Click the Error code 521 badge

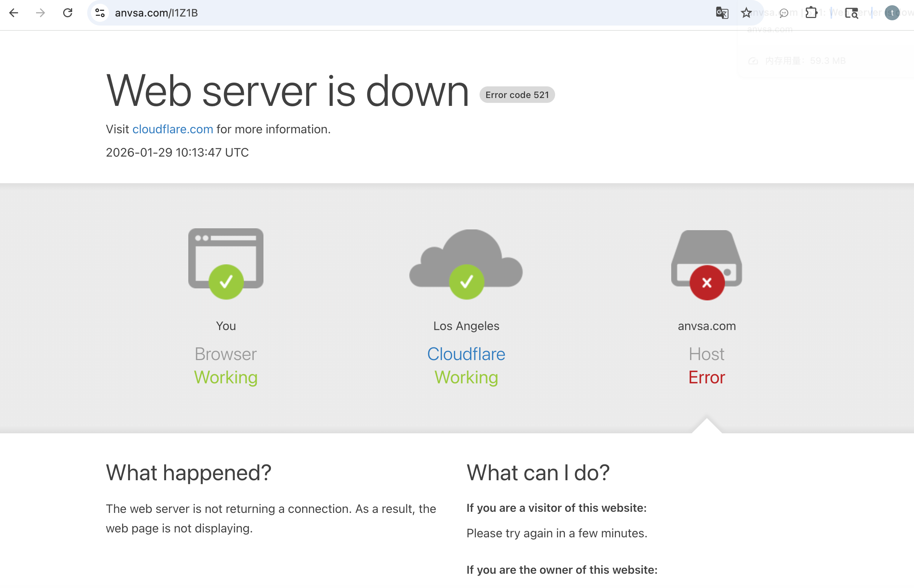click(517, 95)
